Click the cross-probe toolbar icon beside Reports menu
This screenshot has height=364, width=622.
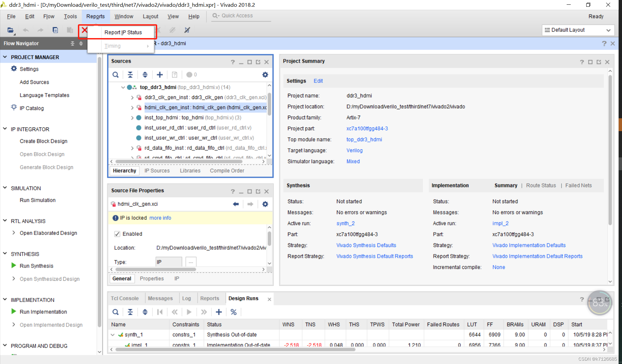pos(187,30)
